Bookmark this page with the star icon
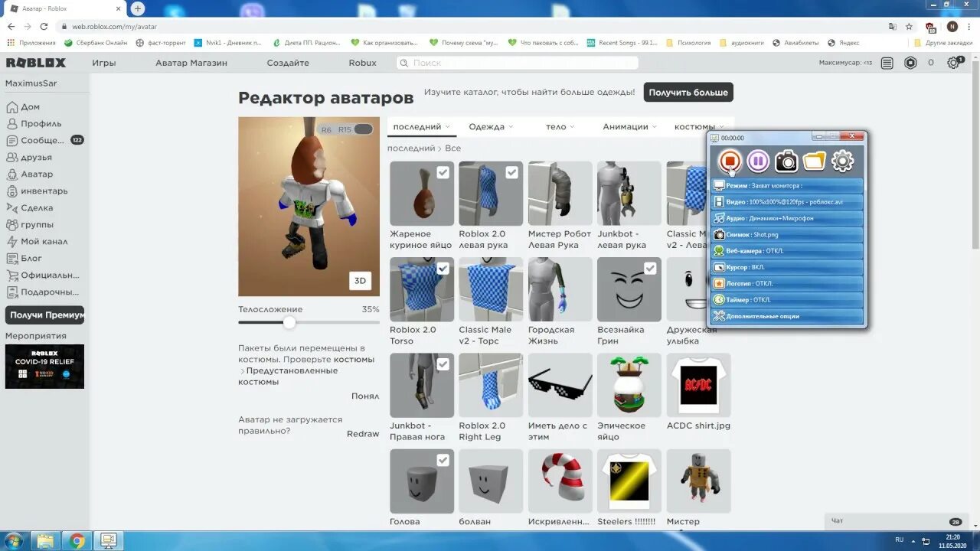 pyautogui.click(x=909, y=26)
